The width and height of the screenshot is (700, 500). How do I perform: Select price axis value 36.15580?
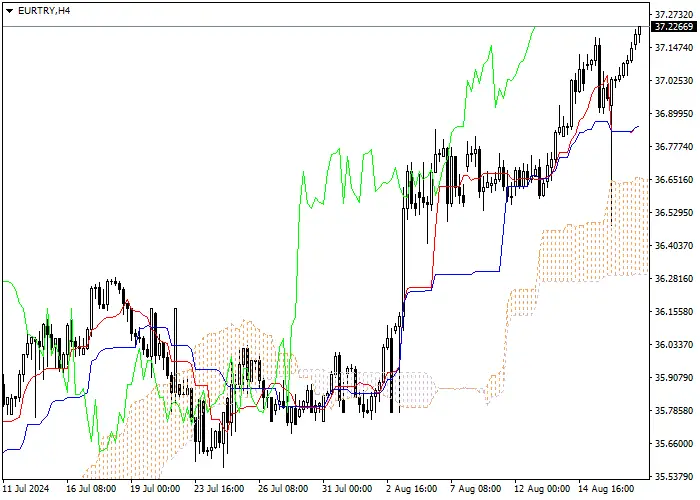click(x=674, y=312)
